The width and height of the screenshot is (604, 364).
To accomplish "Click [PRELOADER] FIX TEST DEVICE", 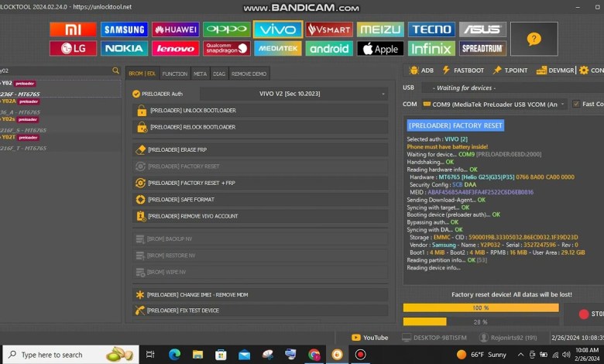I will pyautogui.click(x=260, y=311).
